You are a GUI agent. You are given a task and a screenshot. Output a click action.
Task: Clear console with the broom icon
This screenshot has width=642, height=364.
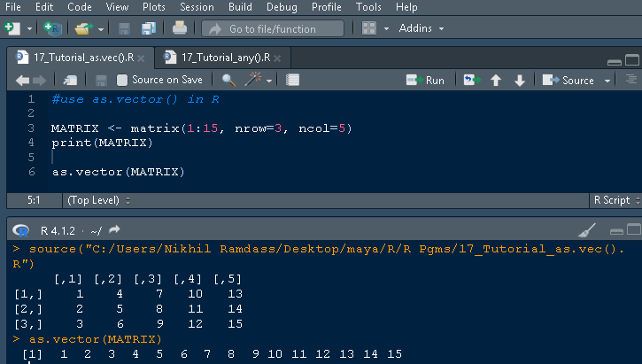pyautogui.click(x=586, y=230)
